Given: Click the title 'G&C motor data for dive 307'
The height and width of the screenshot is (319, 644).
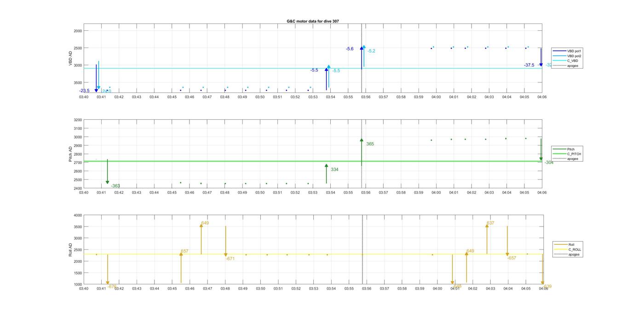Looking at the screenshot, I should pyautogui.click(x=313, y=21).
